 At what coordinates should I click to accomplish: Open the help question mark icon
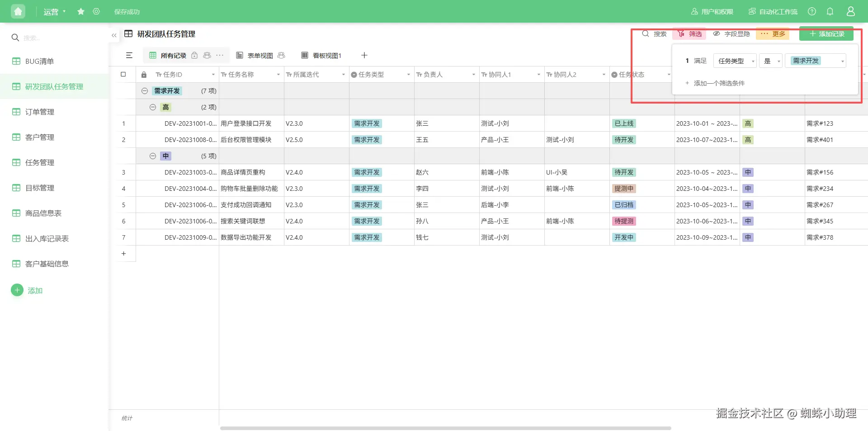(x=812, y=11)
